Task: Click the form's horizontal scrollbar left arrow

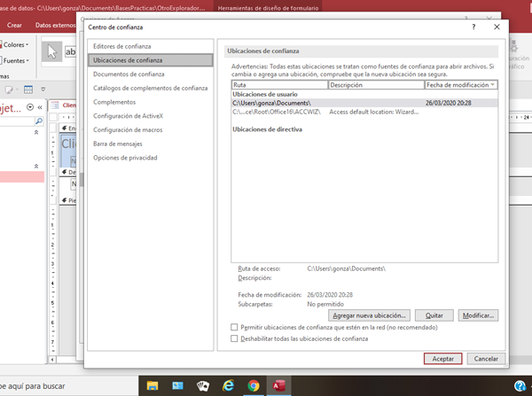Action: (52, 360)
